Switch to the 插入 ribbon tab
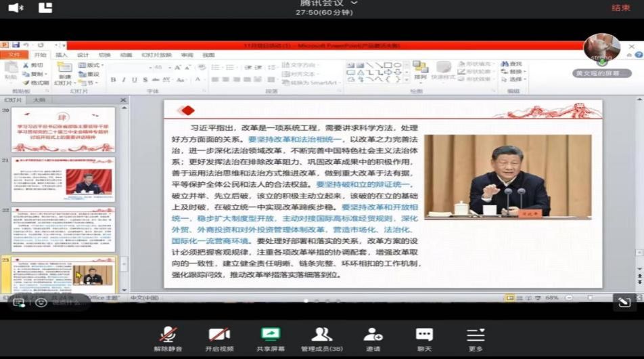The image size is (644, 359). (62, 55)
